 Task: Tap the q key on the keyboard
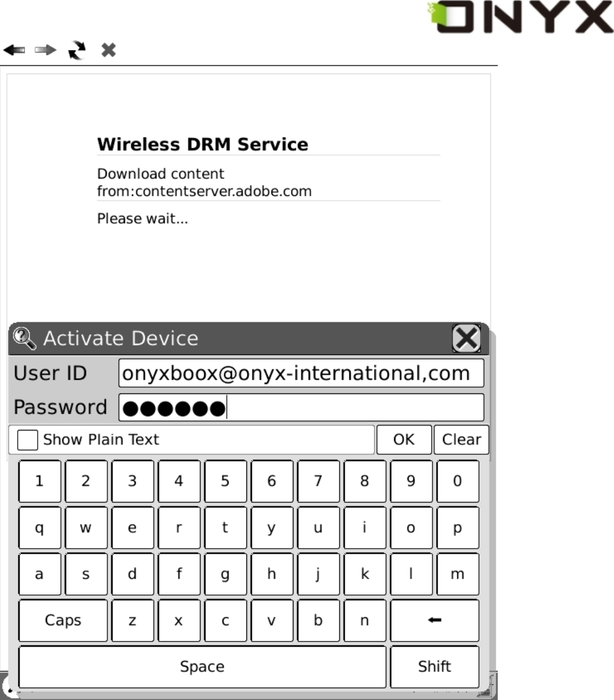click(x=40, y=528)
